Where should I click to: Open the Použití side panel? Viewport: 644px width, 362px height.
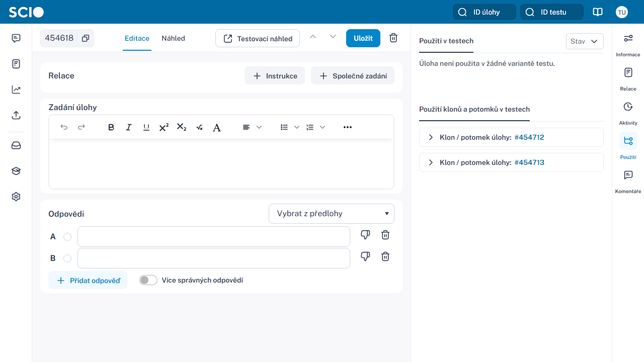[x=628, y=147]
